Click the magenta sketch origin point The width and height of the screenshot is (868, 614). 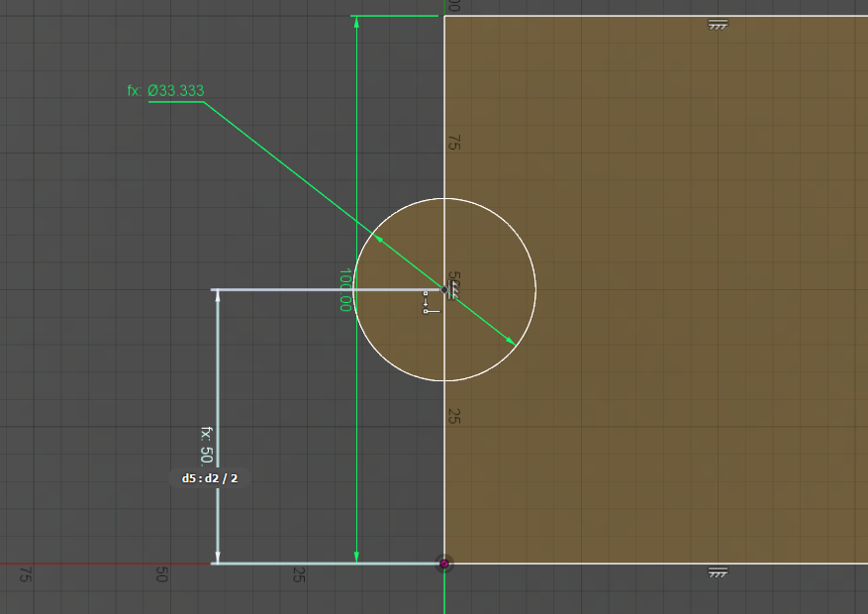[444, 563]
